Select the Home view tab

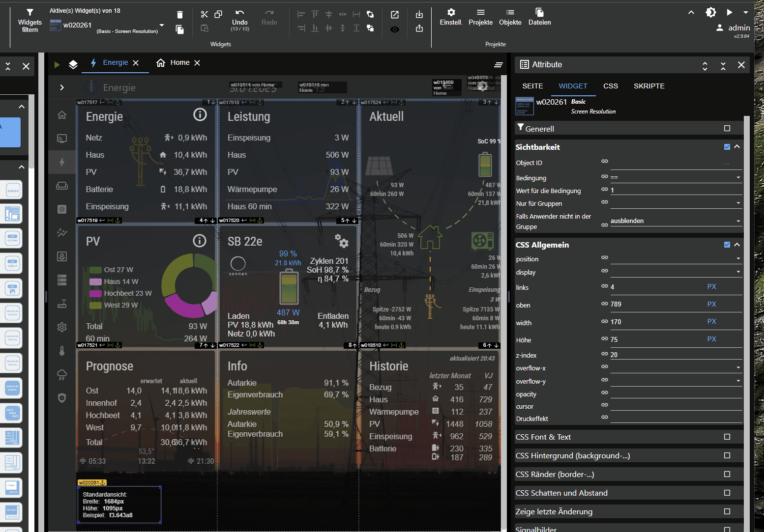point(179,63)
